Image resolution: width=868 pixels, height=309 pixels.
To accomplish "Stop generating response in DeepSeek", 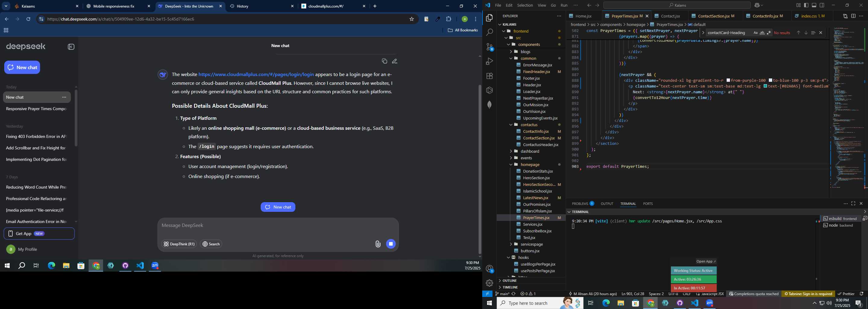I will (x=391, y=244).
